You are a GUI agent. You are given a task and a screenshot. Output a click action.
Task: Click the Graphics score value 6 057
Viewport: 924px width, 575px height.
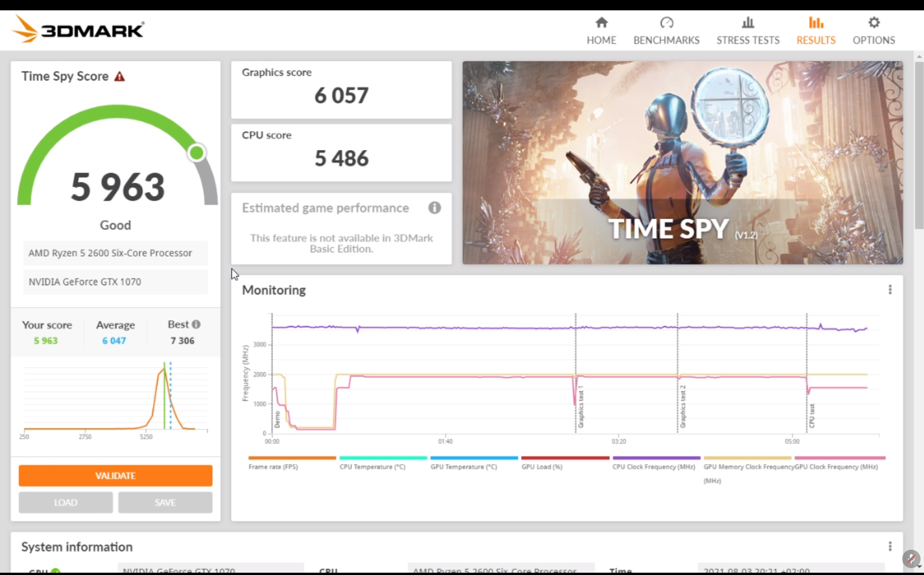[x=341, y=95]
